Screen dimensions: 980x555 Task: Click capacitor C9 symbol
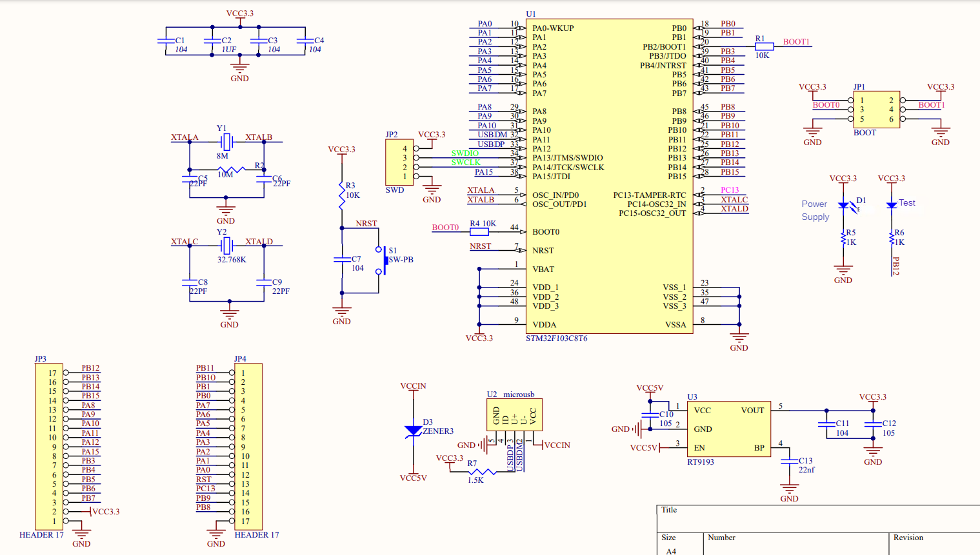coord(264,282)
